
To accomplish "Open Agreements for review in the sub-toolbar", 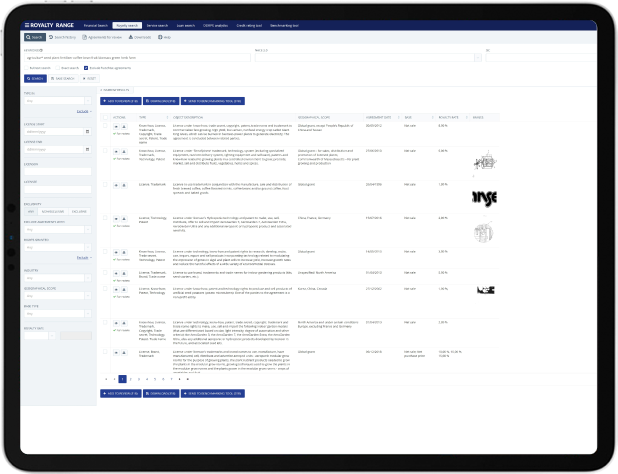I will coord(109,35).
